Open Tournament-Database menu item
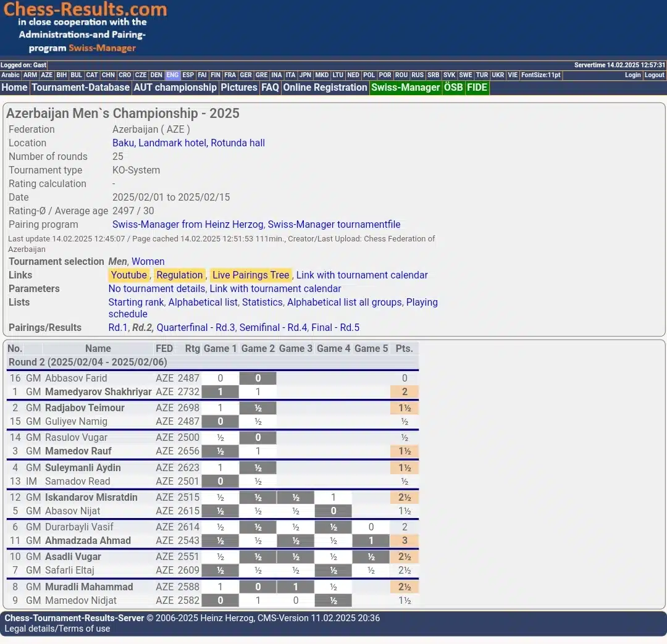The width and height of the screenshot is (667, 644). click(x=80, y=88)
